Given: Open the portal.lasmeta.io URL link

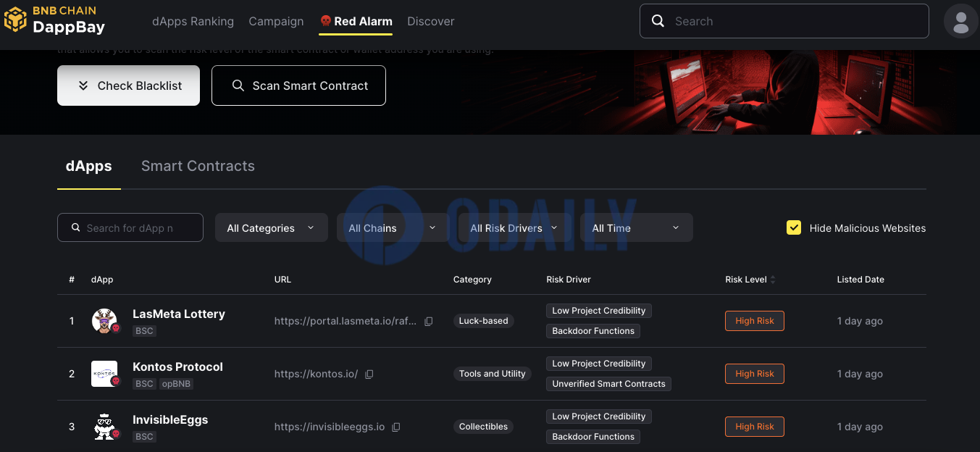Looking at the screenshot, I should [x=345, y=321].
